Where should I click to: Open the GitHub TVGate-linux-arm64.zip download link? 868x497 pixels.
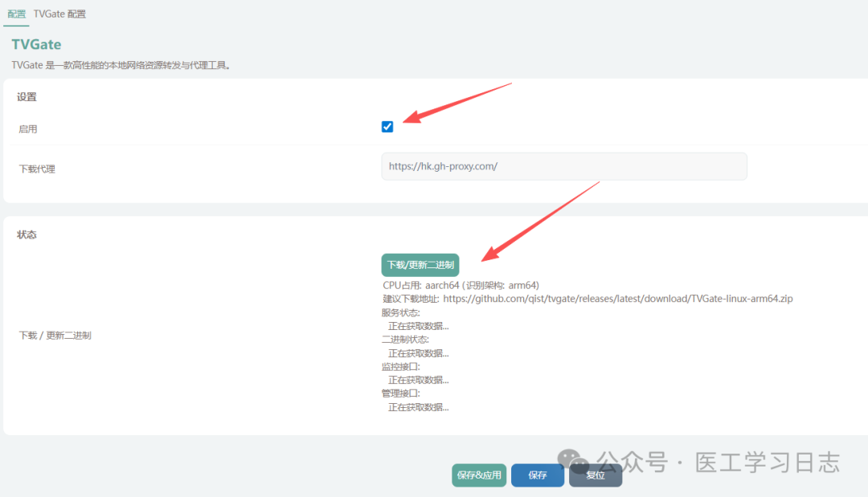[618, 299]
